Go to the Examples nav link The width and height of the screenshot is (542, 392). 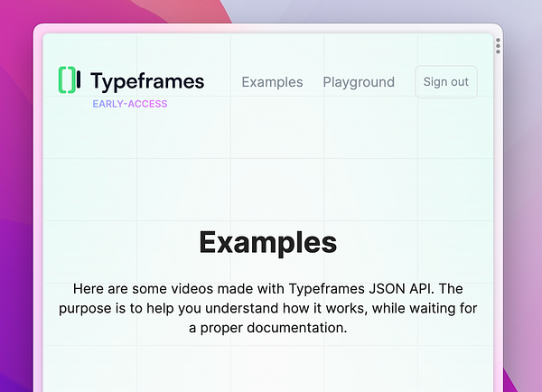click(x=273, y=82)
